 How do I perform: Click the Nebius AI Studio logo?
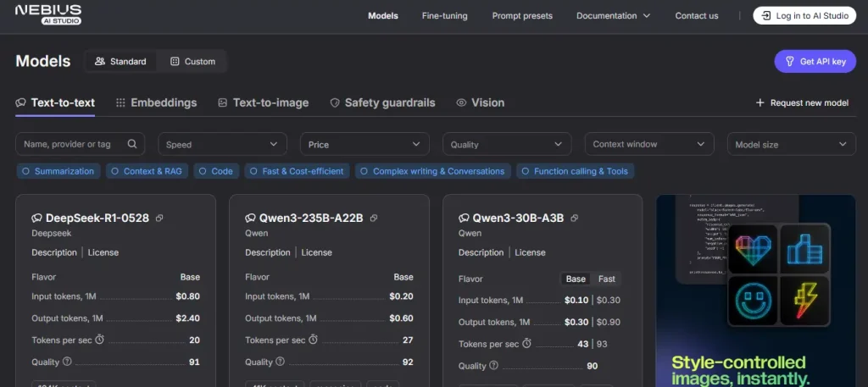48,15
